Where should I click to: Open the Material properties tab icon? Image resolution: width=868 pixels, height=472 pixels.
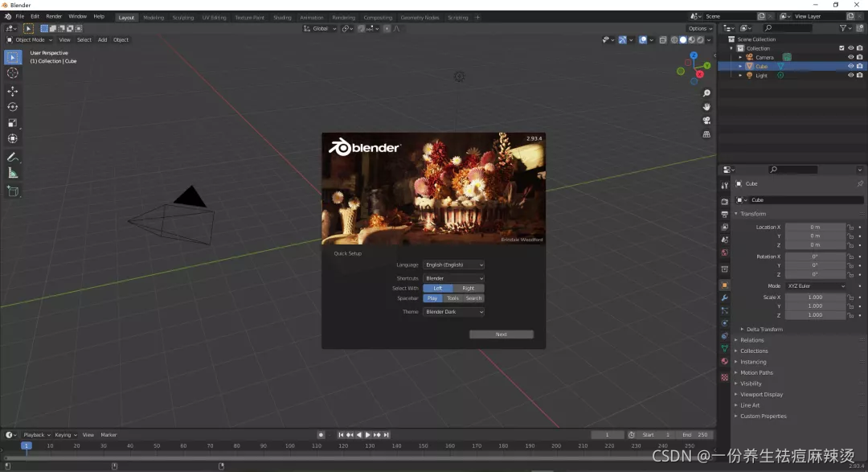click(725, 361)
